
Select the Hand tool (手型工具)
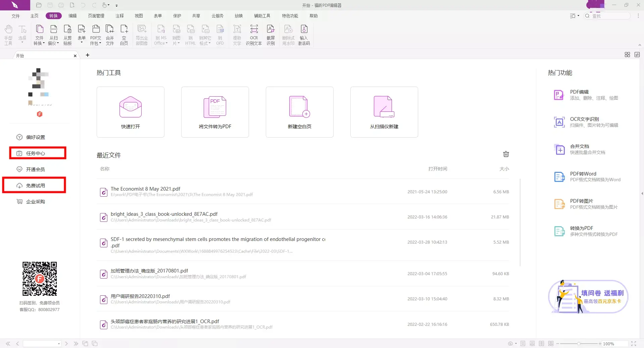point(8,35)
